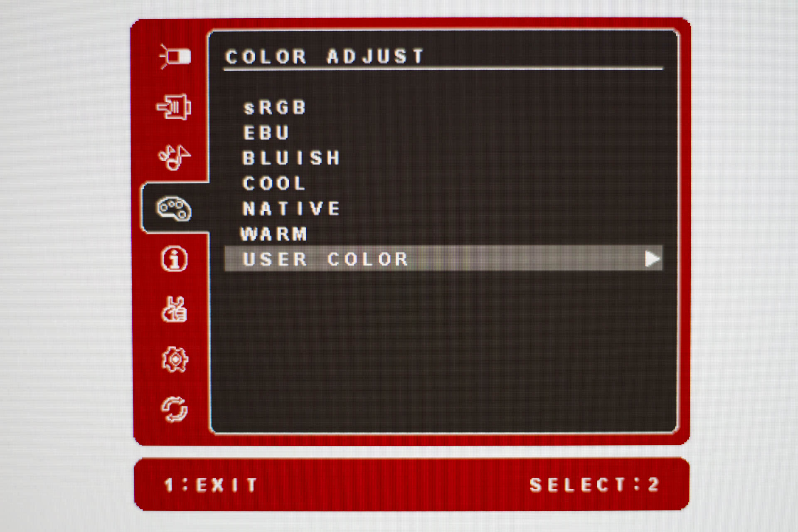
Task: Pick the NATIVE color option
Action: point(291,209)
